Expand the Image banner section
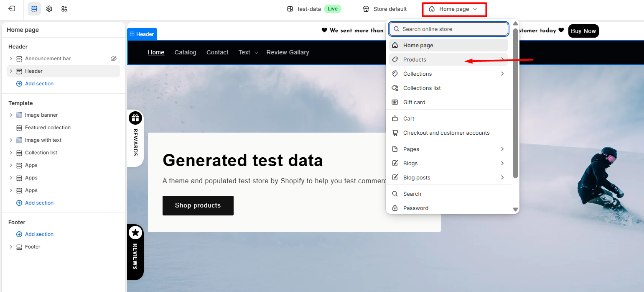Screen dimensions: 644x292 point(11,115)
